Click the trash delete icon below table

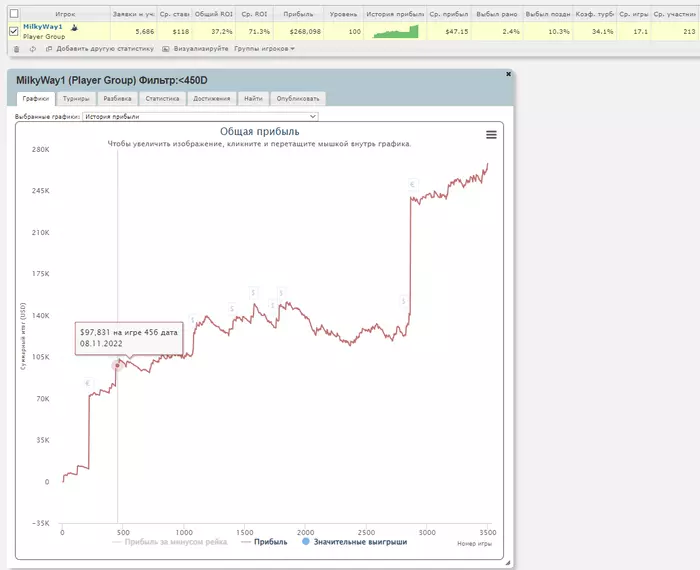pyautogui.click(x=17, y=49)
